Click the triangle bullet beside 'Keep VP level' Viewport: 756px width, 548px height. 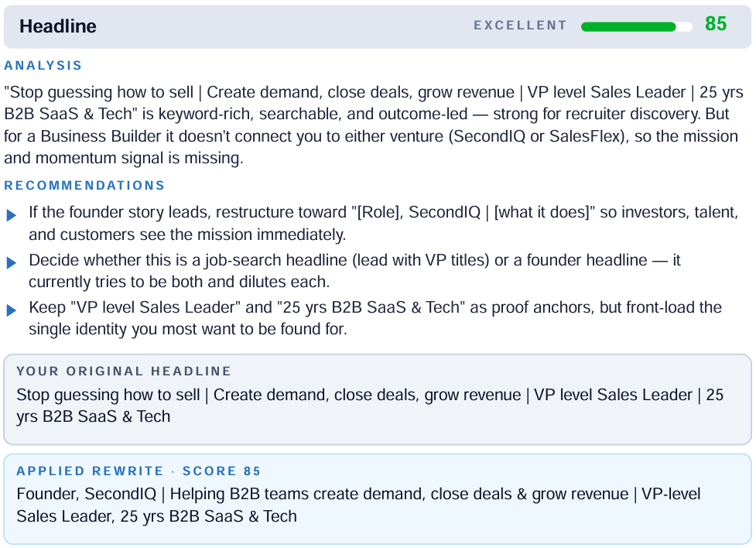tap(11, 310)
